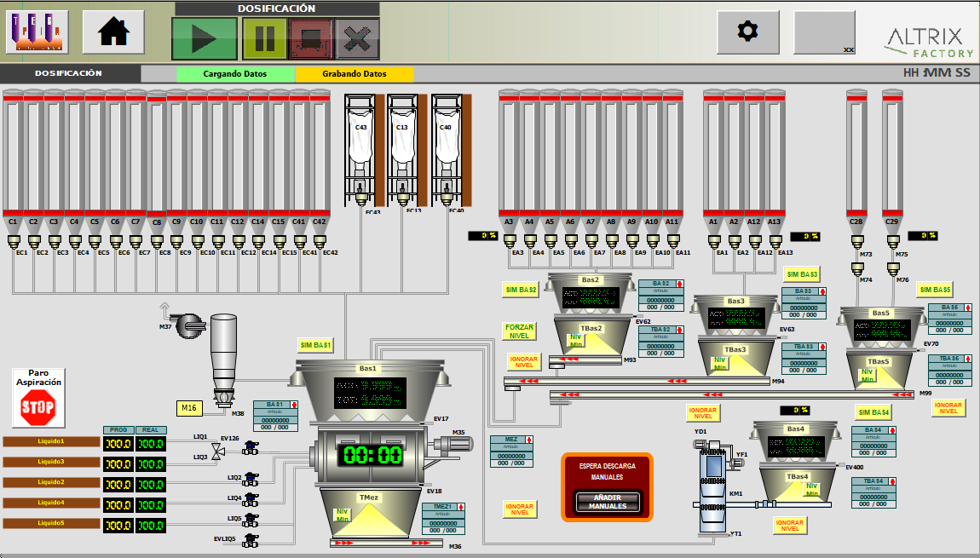The height and width of the screenshot is (558, 980).
Task: Go to the Home screen
Action: (x=113, y=32)
